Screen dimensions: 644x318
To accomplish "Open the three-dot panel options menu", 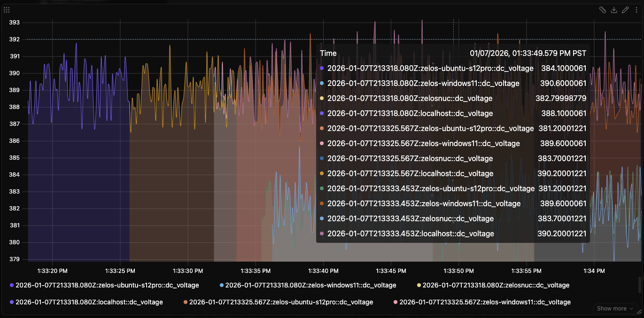I will coord(636,10).
